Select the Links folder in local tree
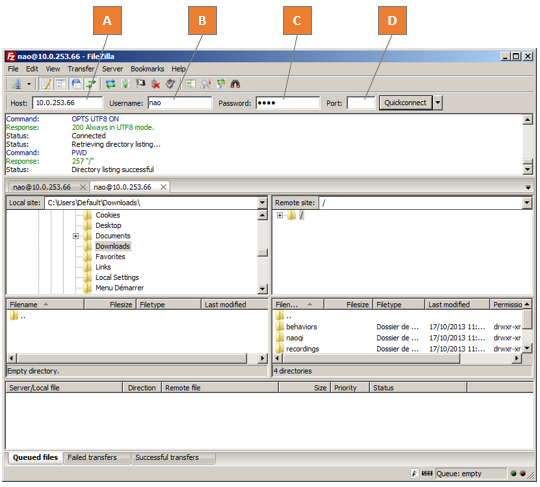The image size is (540, 487). [103, 267]
